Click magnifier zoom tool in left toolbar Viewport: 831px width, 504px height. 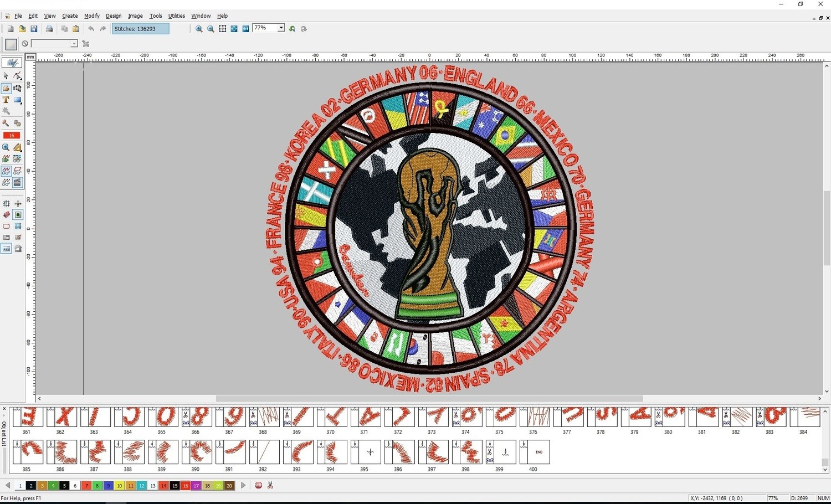pos(6,147)
